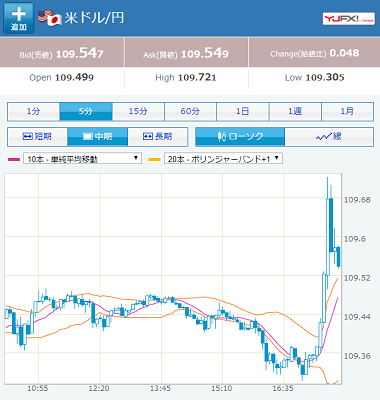Viewport: 380px width, 400px height.
Task: Choose the 中期 medium-term range
Action: [x=97, y=137]
